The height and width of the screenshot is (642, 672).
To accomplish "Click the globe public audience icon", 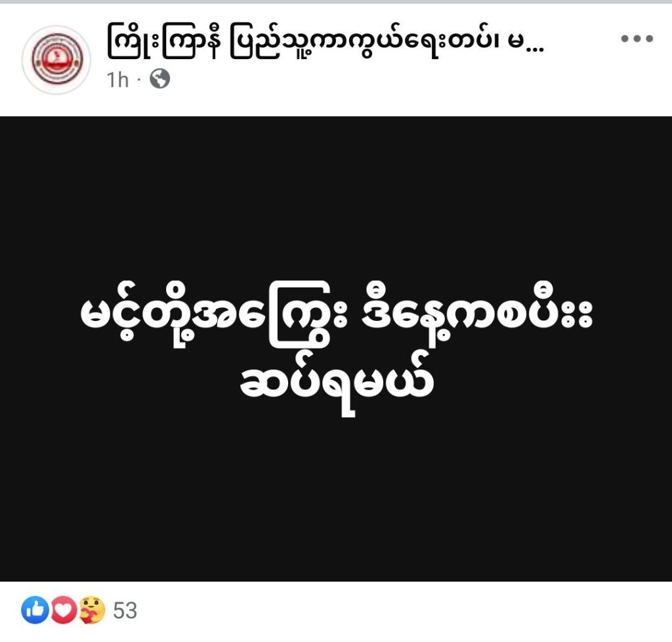I will [x=160, y=79].
